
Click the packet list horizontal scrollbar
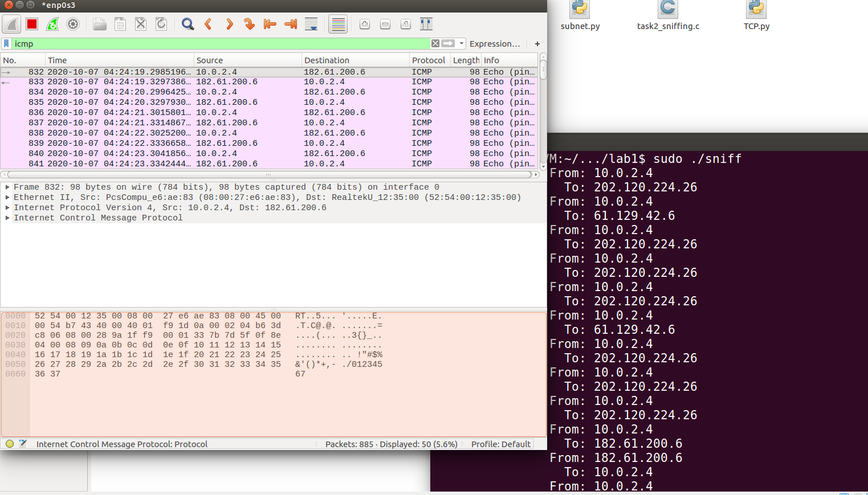269,175
